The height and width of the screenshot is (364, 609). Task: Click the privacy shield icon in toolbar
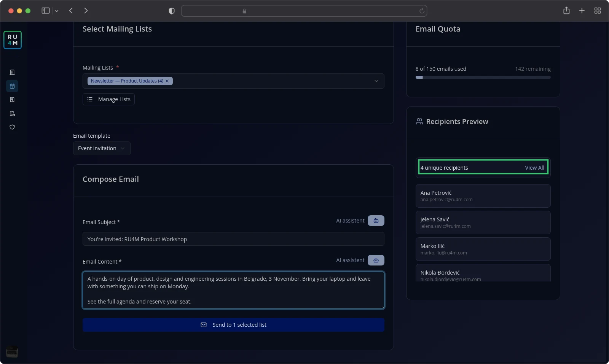172,11
